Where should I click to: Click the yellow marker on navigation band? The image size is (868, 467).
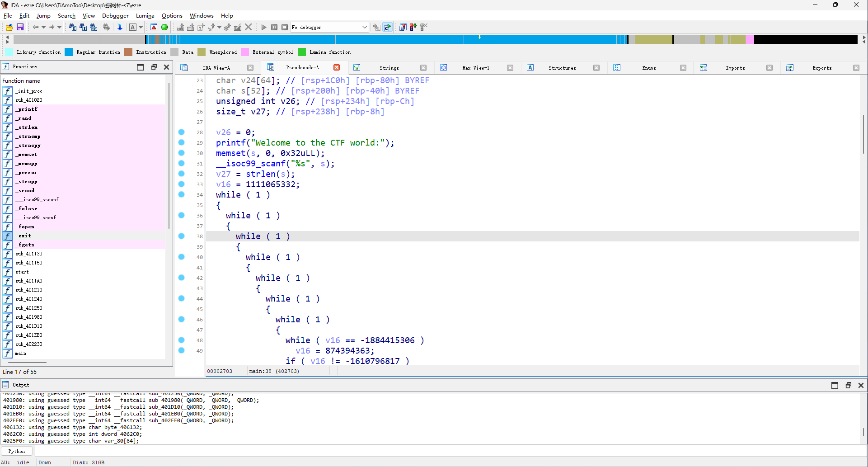tap(479, 37)
